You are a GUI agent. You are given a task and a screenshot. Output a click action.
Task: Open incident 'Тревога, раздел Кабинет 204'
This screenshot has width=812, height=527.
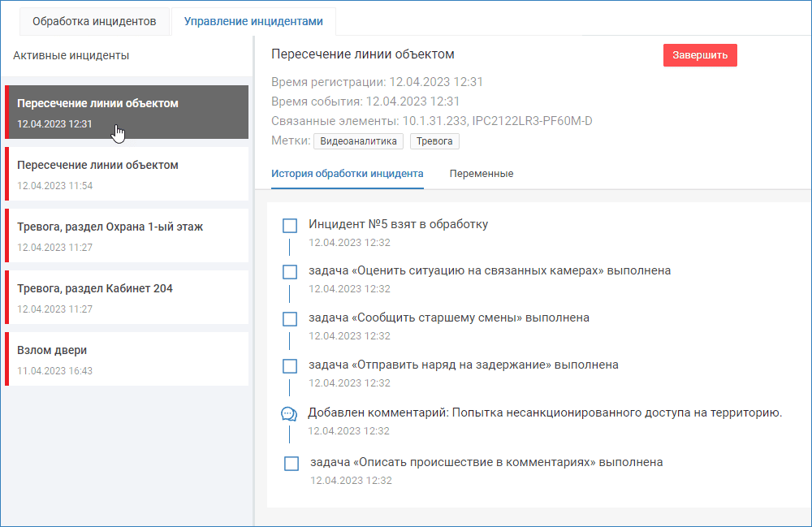(127, 297)
